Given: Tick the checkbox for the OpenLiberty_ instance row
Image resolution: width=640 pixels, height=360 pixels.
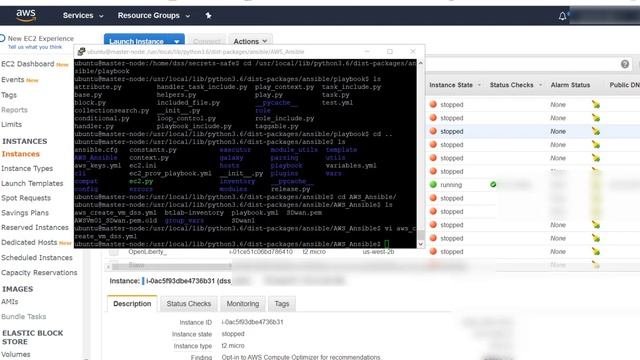Looking at the screenshot, I should (x=113, y=252).
